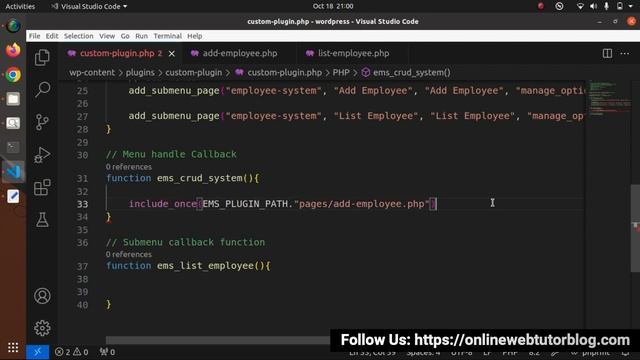Open the Extensions view
Screen dimensions: 640x360
[x=42, y=187]
